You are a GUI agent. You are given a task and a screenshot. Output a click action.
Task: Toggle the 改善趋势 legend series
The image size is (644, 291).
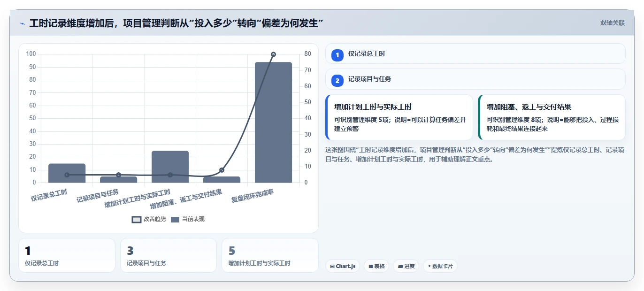(149, 219)
